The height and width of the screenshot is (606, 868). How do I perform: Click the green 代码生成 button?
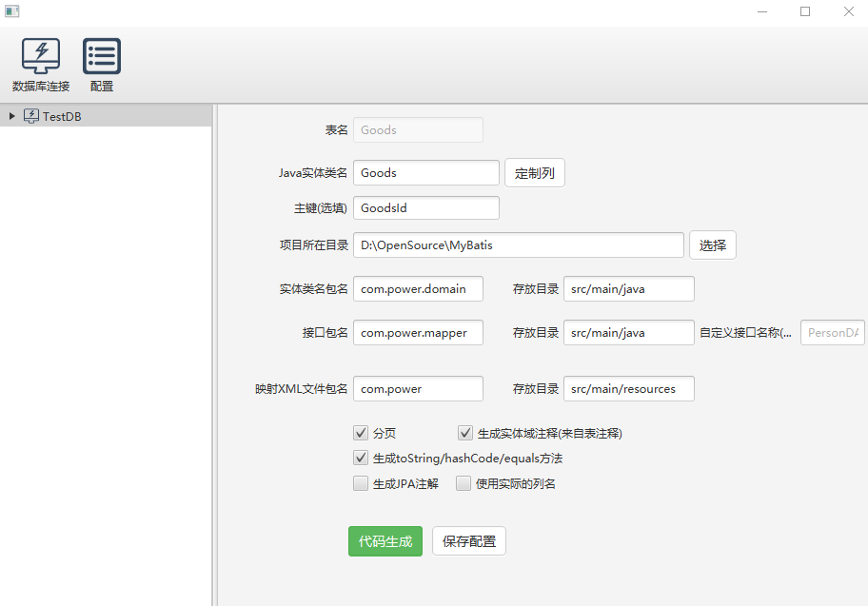pyautogui.click(x=385, y=540)
